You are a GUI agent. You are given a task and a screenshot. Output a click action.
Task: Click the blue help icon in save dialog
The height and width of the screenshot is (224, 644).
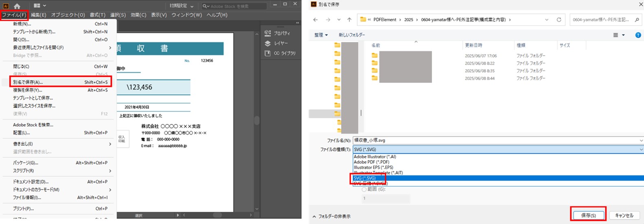pyautogui.click(x=638, y=35)
